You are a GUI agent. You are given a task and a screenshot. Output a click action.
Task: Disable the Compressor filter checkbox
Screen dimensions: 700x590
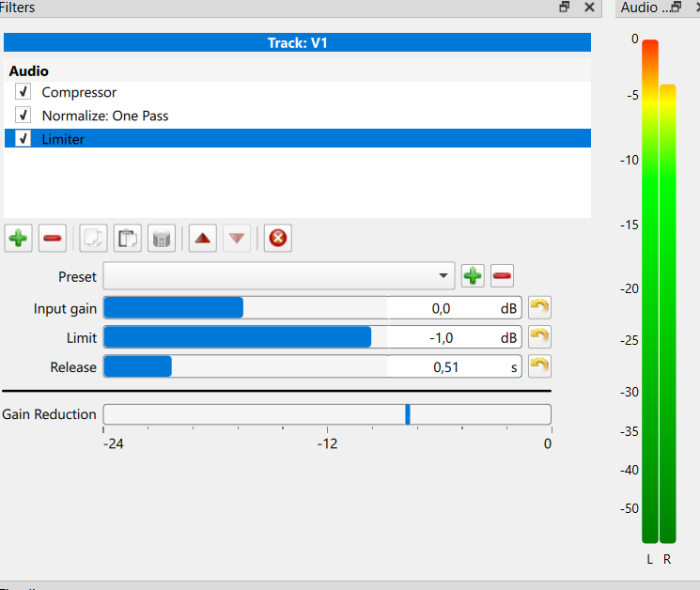click(23, 92)
